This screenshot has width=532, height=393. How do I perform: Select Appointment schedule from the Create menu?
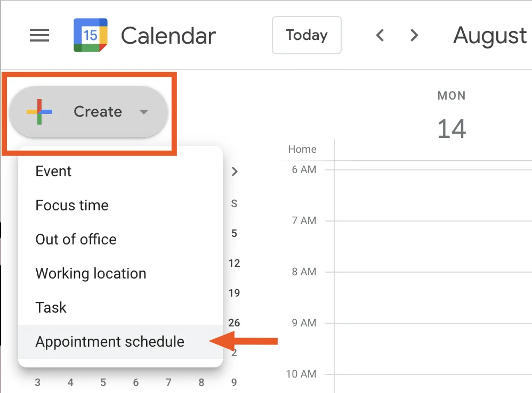110,341
